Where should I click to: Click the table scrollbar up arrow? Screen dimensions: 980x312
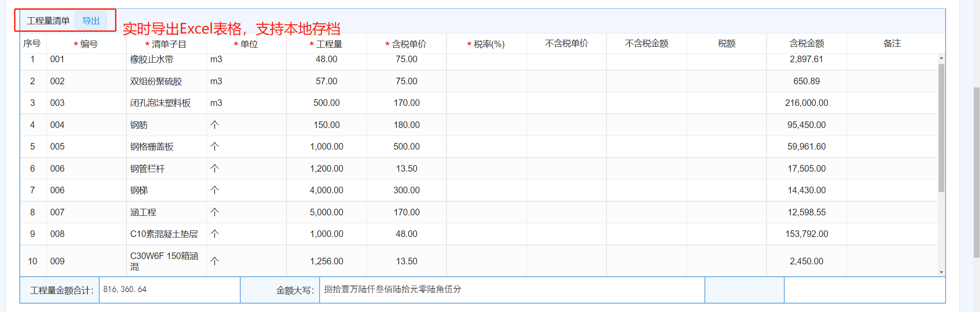point(941,58)
